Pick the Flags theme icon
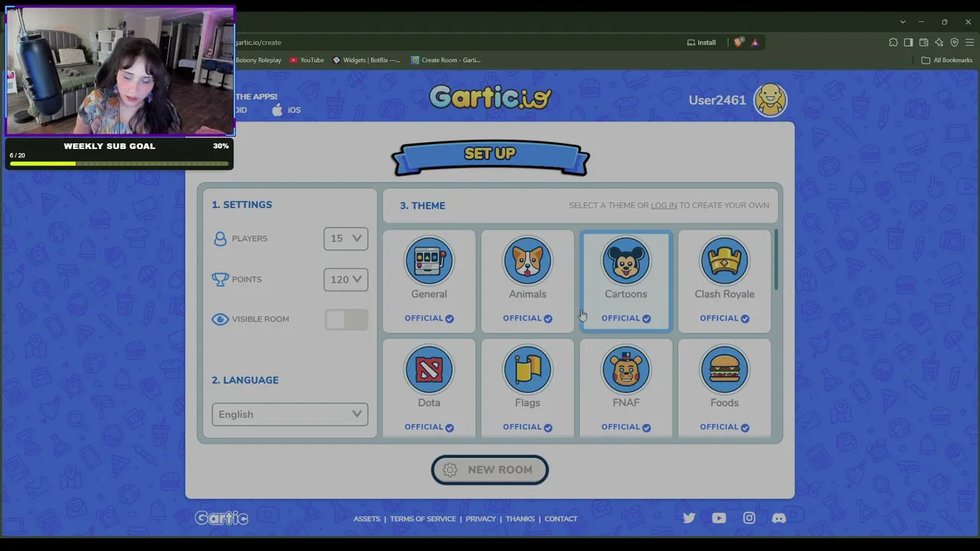This screenshot has width=980, height=551. click(x=528, y=370)
